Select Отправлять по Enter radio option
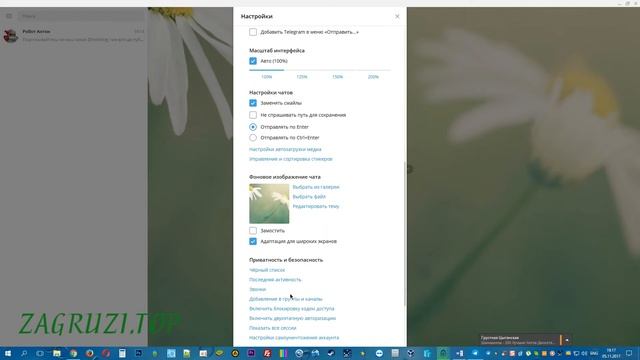 point(253,127)
